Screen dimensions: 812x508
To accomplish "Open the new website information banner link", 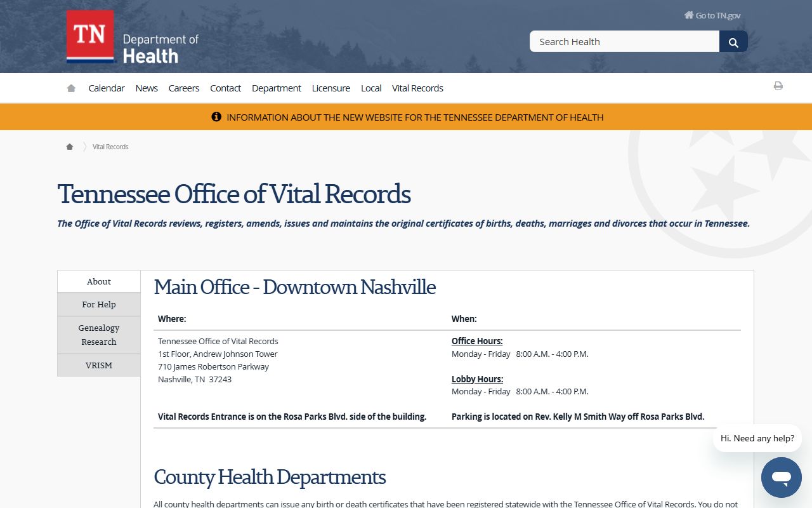I will 415,117.
